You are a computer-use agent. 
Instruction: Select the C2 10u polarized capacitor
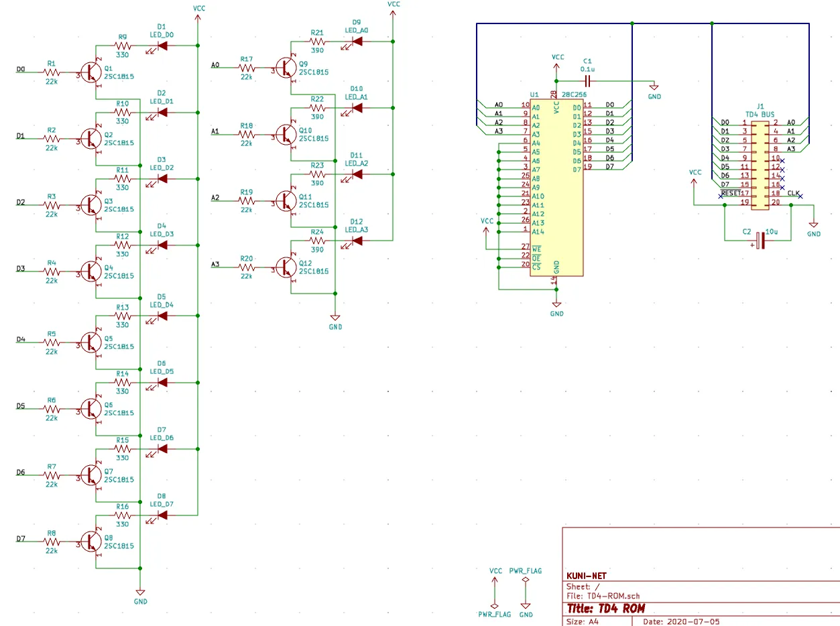pyautogui.click(x=760, y=239)
